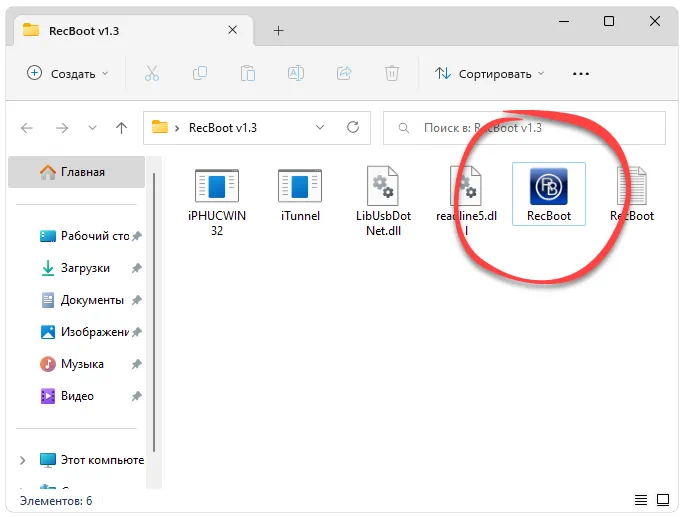Select the LibUsbDotNet.dll file
The image size is (687, 517).
coord(383,202)
